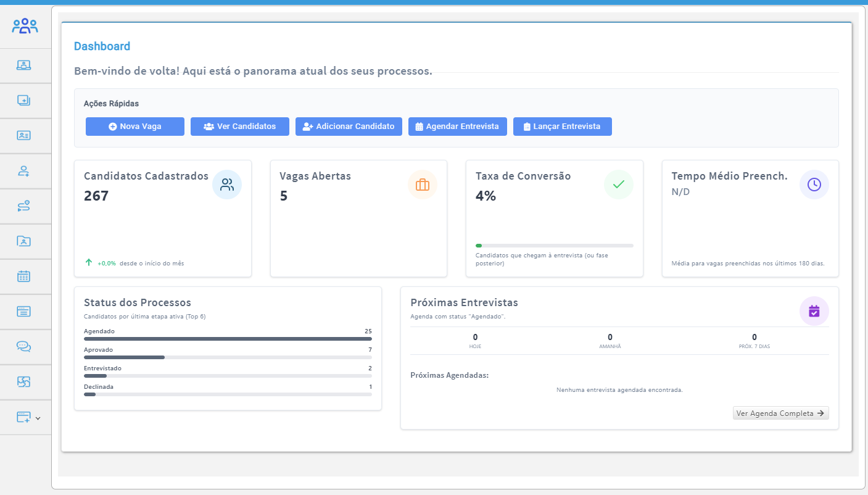The image size is (868, 495).
Task: Open the add-user sidebar icon
Action: (x=24, y=171)
